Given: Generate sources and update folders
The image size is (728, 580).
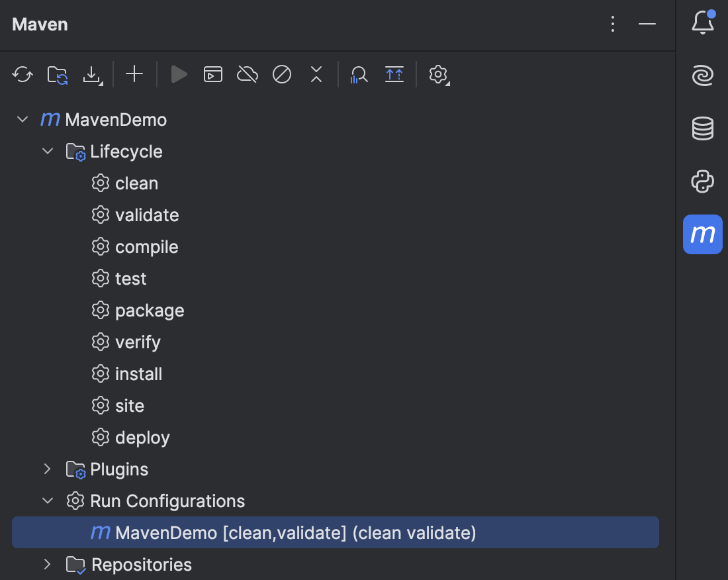Looking at the screenshot, I should pyautogui.click(x=57, y=74).
